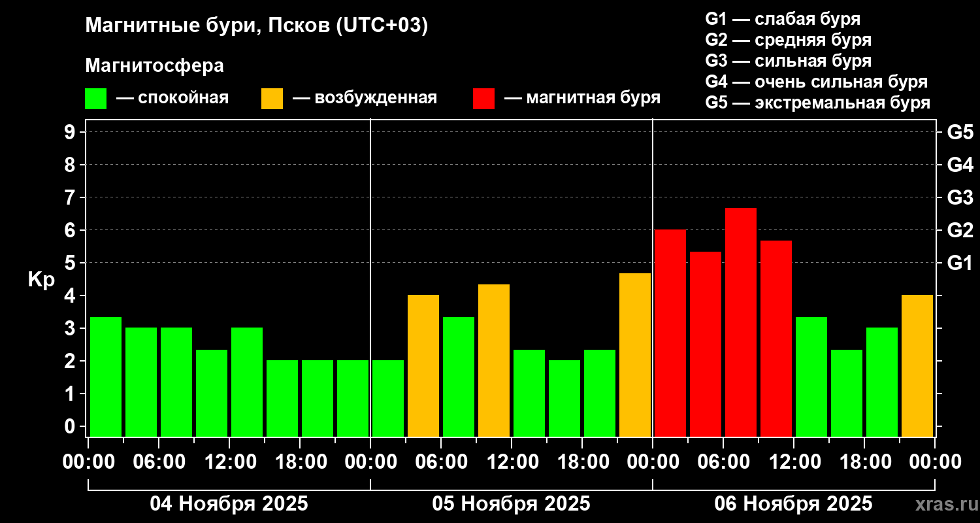The width and height of the screenshot is (980, 523).
Task: Click the '04 Ноября 2025' date label
Action: click(x=229, y=504)
